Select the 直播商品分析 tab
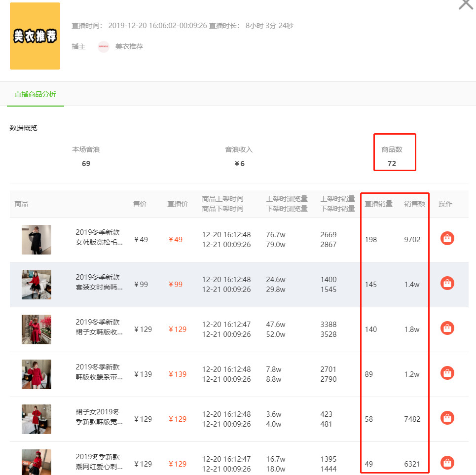Screen dimensions: 476x475 (35, 94)
